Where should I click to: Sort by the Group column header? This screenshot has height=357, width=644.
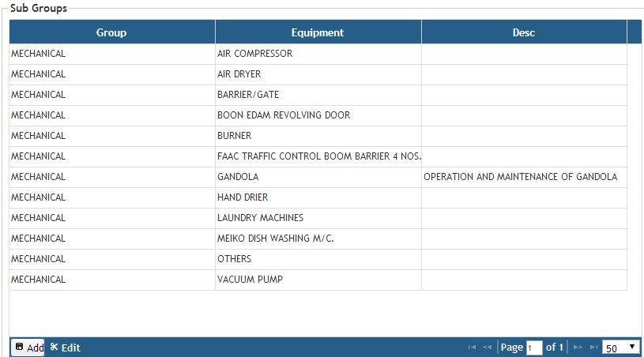pos(111,32)
